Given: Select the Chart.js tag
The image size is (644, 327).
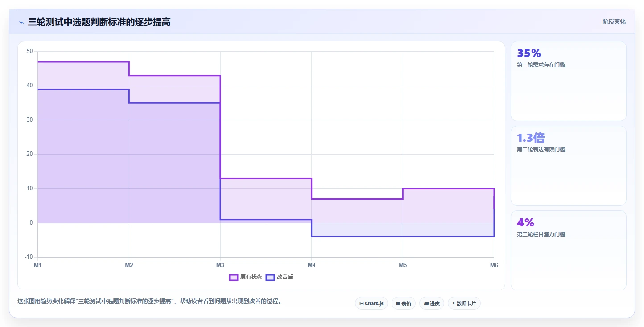Looking at the screenshot, I should pos(372,303).
